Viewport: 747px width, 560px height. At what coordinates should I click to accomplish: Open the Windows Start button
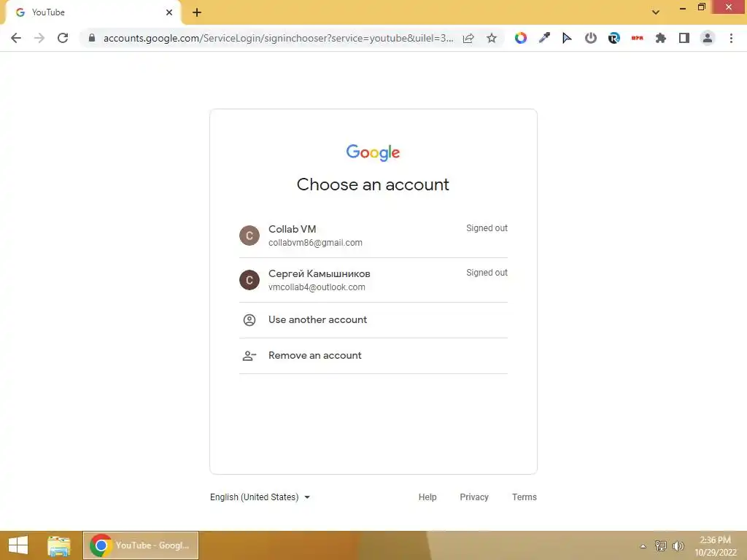coord(18,545)
